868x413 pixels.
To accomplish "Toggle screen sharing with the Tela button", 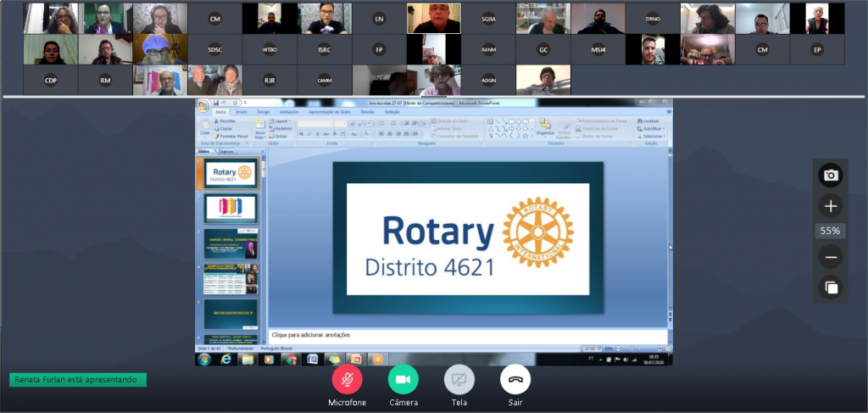I will point(459,379).
